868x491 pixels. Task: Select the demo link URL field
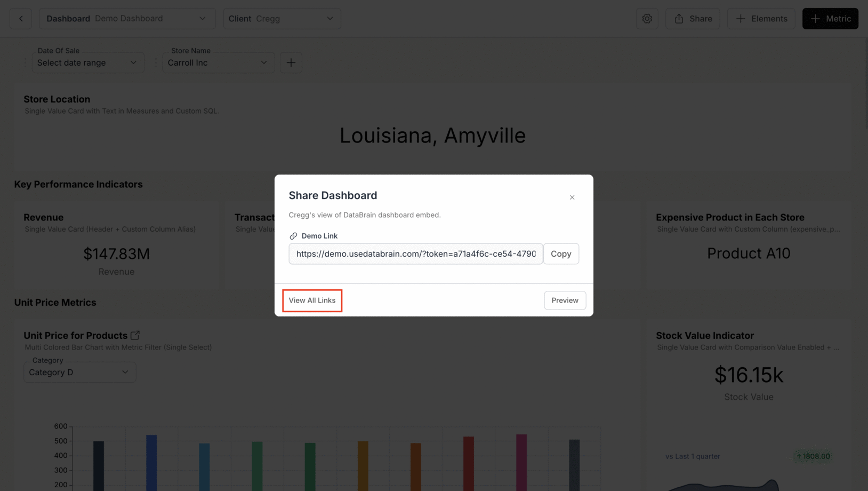pos(415,254)
